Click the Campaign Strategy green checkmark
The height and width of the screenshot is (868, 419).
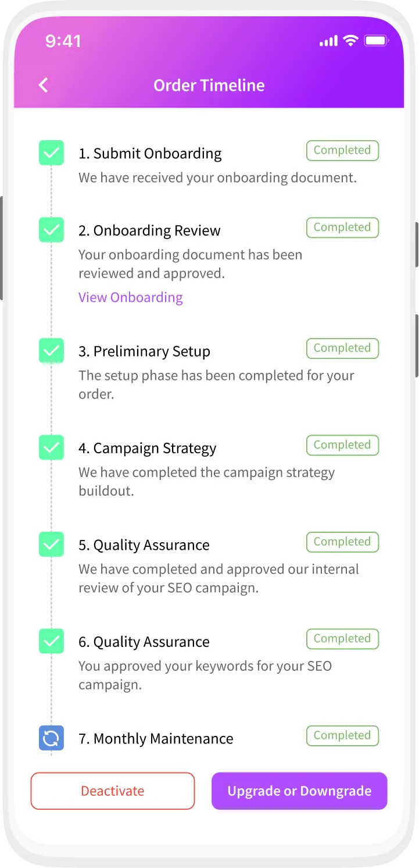[x=51, y=448]
